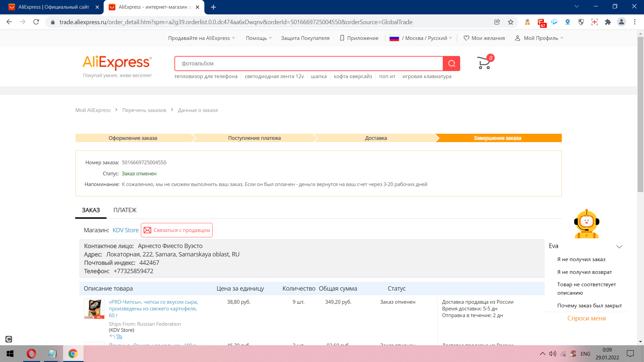Open the extensions puzzle icon
This screenshot has width=644, height=362.
pos(608,22)
